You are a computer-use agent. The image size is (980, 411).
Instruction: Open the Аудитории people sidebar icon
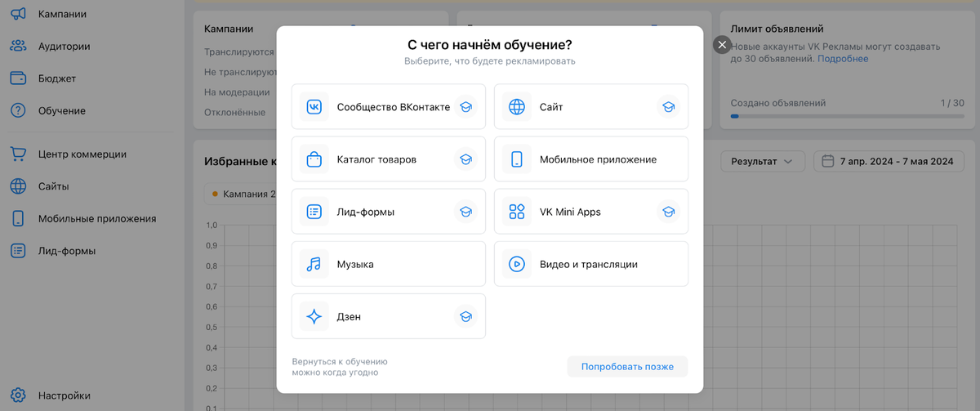(18, 47)
